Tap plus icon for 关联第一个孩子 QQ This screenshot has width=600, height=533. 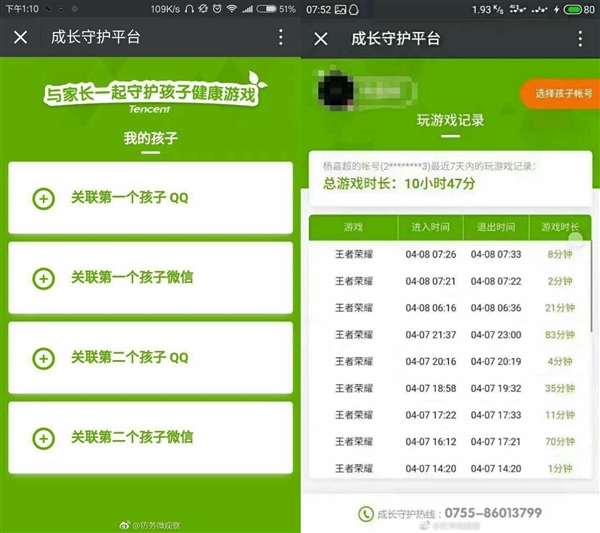click(x=43, y=198)
